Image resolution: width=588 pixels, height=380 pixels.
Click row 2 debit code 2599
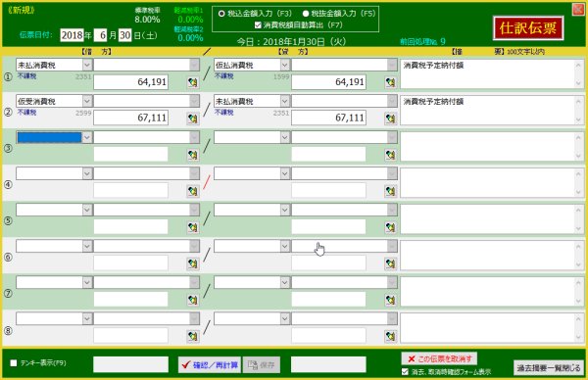[83, 113]
